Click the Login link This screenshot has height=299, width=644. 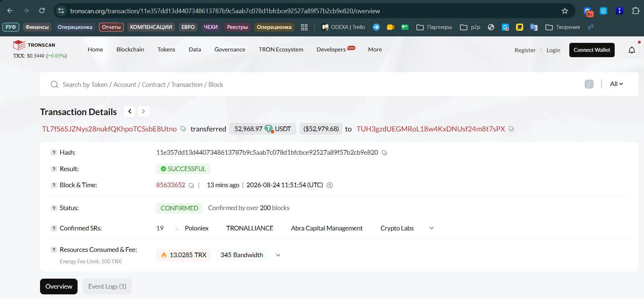point(553,50)
